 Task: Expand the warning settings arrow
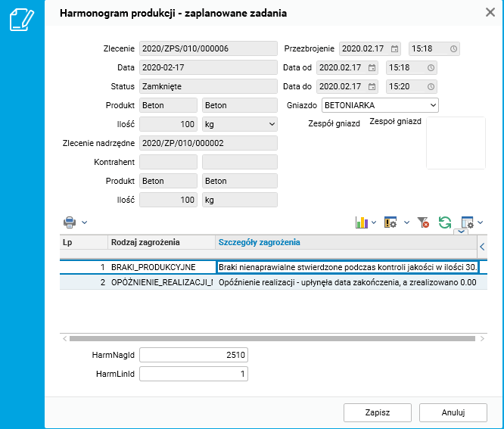pyautogui.click(x=406, y=222)
